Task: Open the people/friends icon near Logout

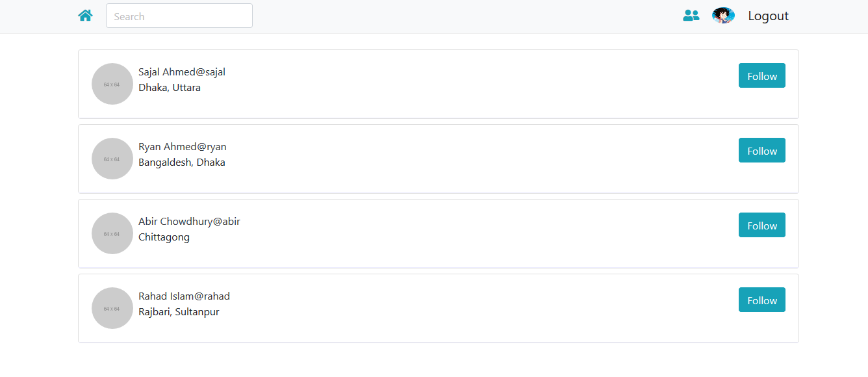Action: (691, 15)
